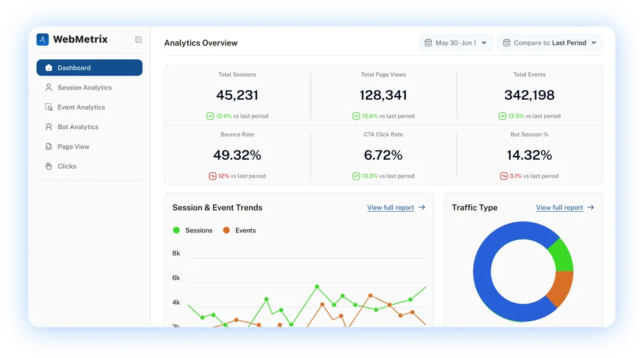This screenshot has width=644, height=358.
Task: Click the green Sessions legend dot
Action: coord(176,231)
